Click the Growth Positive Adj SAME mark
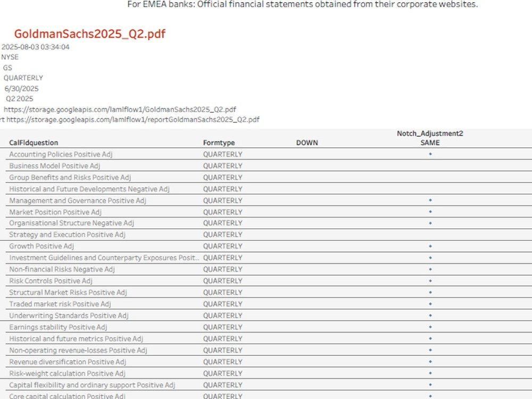 click(x=430, y=246)
